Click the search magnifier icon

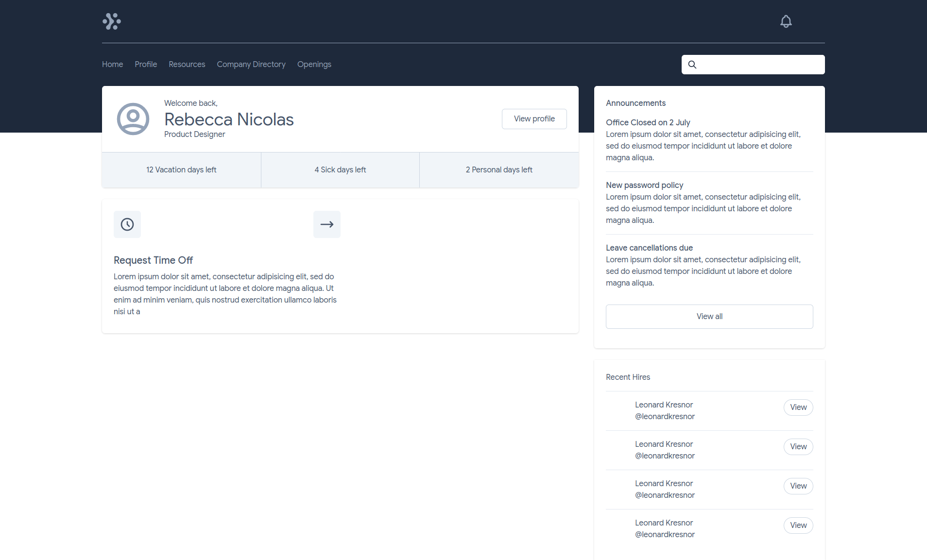[692, 65]
